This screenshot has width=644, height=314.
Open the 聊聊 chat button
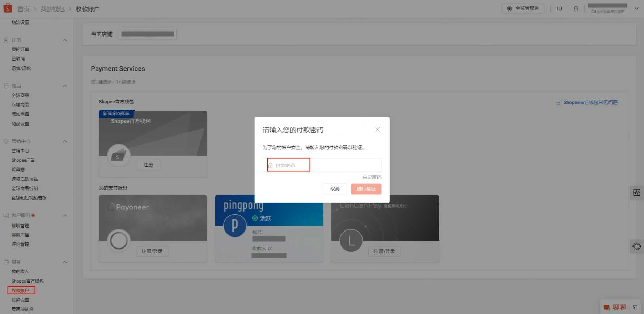coord(615,307)
